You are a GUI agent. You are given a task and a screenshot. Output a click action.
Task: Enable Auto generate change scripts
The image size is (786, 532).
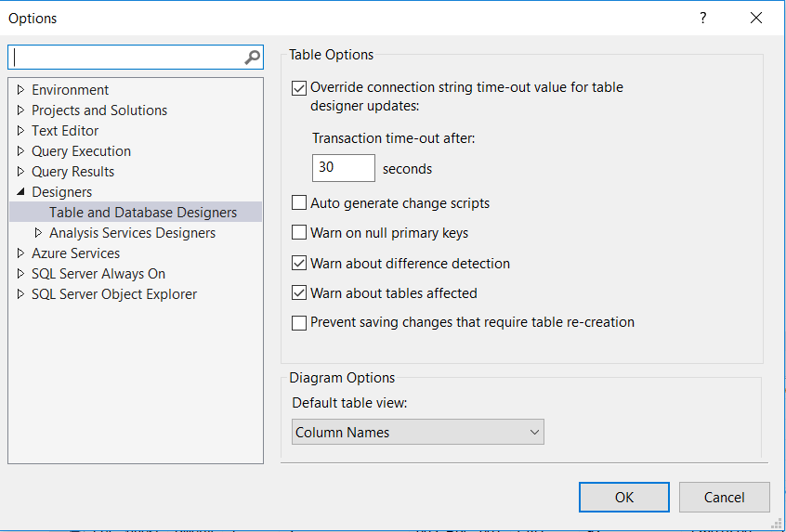click(299, 203)
